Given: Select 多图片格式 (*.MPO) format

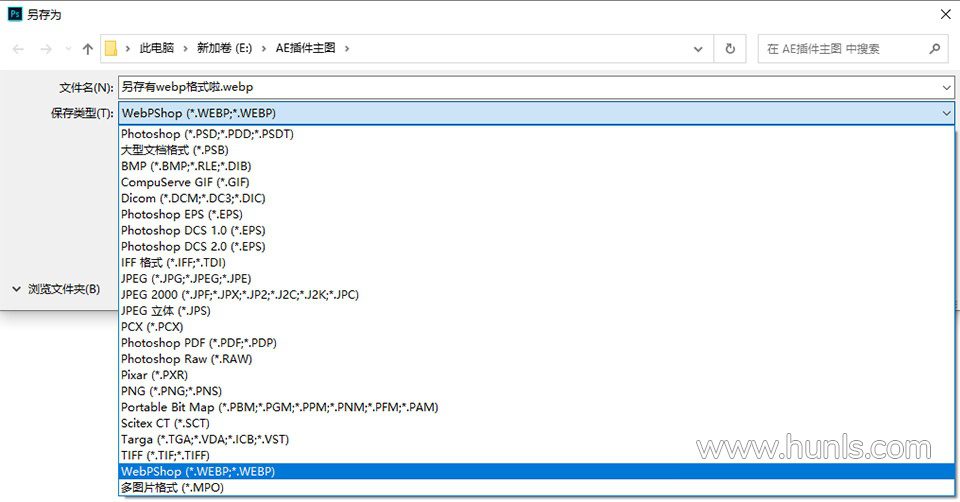Looking at the screenshot, I should [536, 487].
